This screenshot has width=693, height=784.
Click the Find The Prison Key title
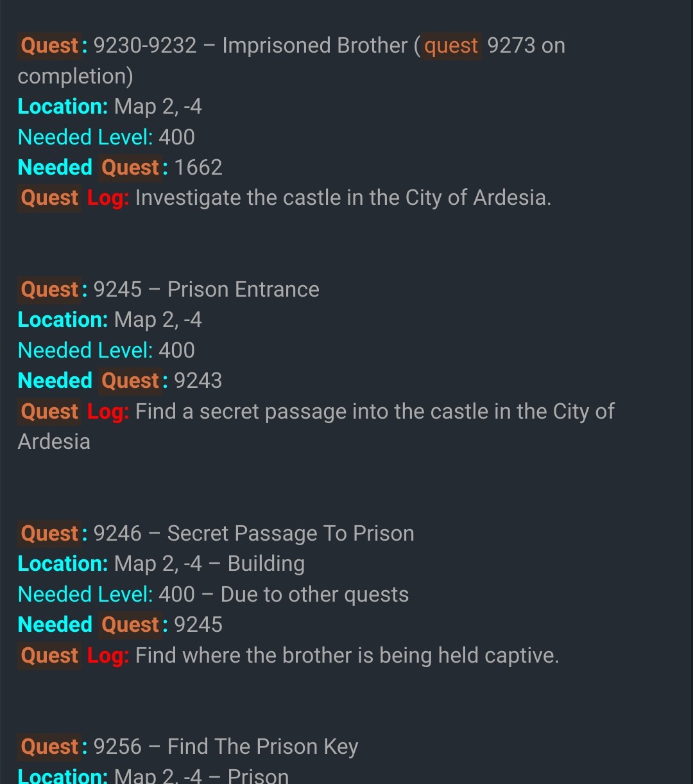coord(262,747)
